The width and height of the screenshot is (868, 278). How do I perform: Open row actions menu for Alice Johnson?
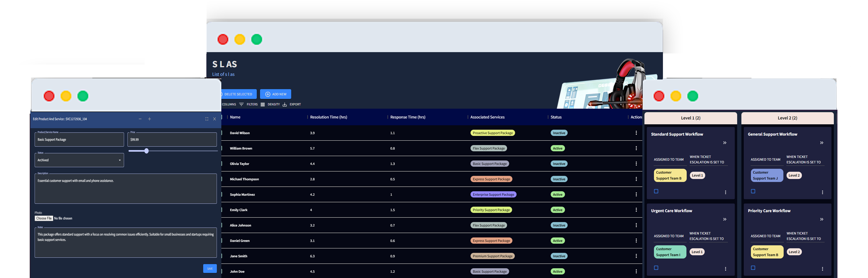coord(636,225)
